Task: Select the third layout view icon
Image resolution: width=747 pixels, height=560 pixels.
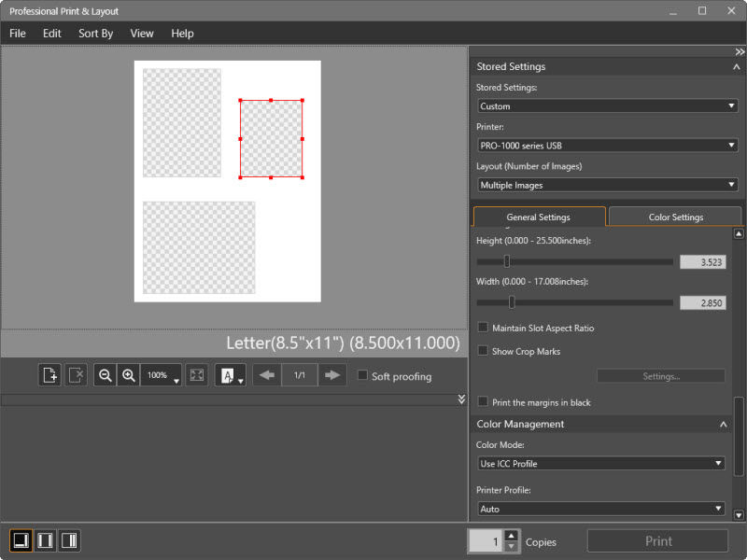Action: click(x=69, y=540)
